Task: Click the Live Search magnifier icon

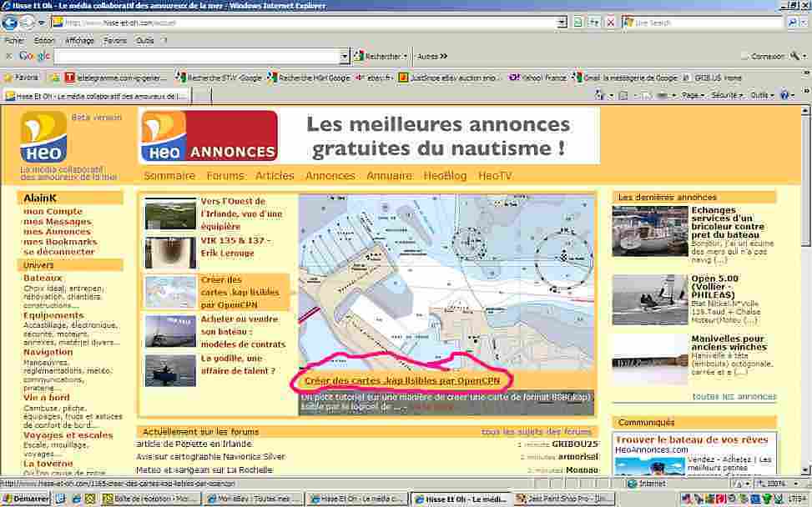Action: point(791,23)
